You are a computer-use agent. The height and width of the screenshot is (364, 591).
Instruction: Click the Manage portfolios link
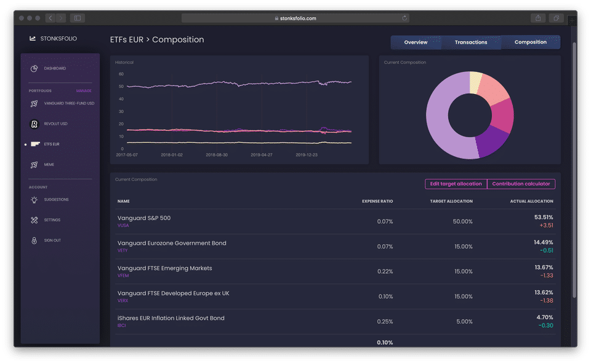(x=84, y=90)
